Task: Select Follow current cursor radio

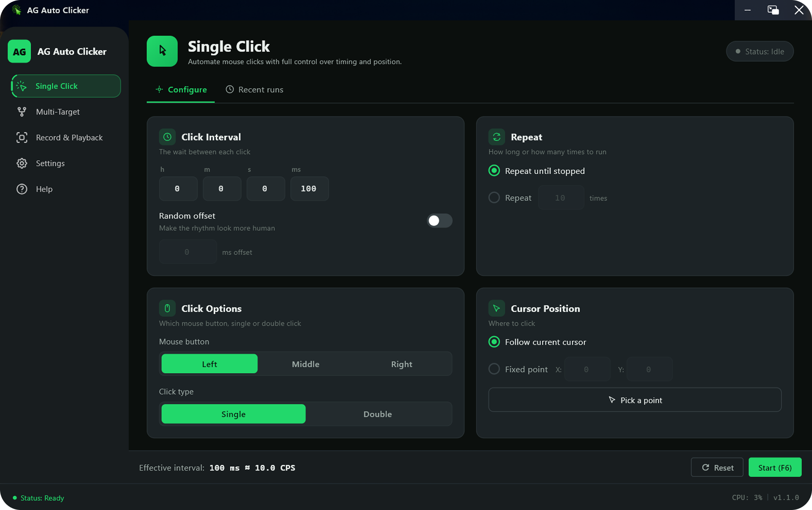Action: pos(494,342)
